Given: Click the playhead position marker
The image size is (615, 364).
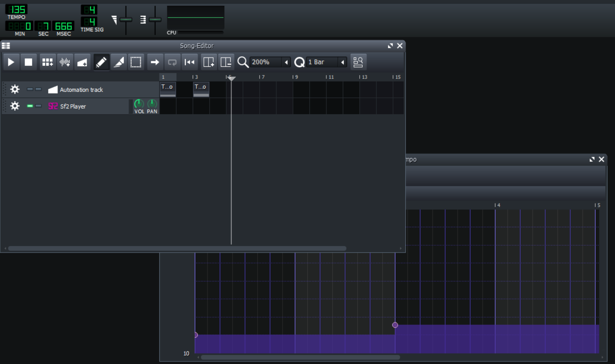Looking at the screenshot, I should tap(231, 78).
